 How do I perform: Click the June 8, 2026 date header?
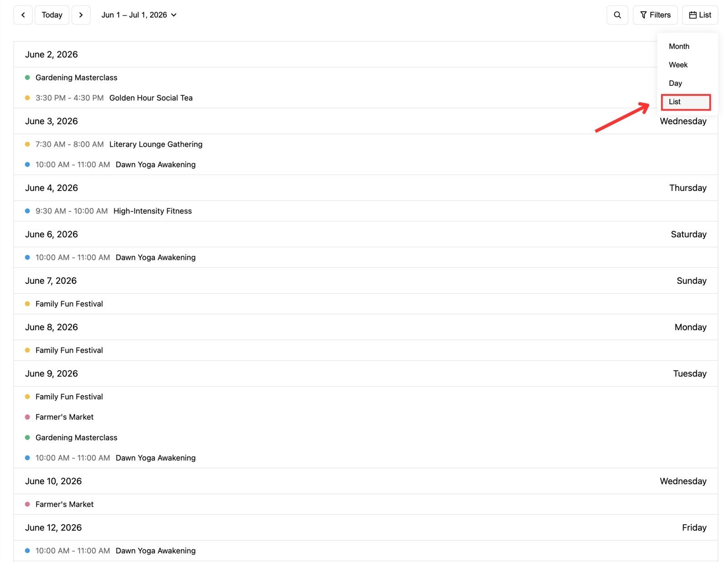pyautogui.click(x=51, y=327)
